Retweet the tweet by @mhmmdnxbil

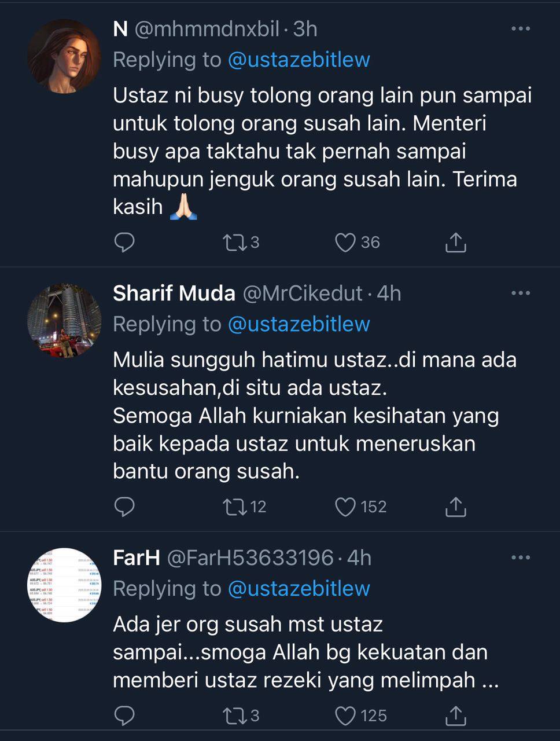(x=234, y=243)
